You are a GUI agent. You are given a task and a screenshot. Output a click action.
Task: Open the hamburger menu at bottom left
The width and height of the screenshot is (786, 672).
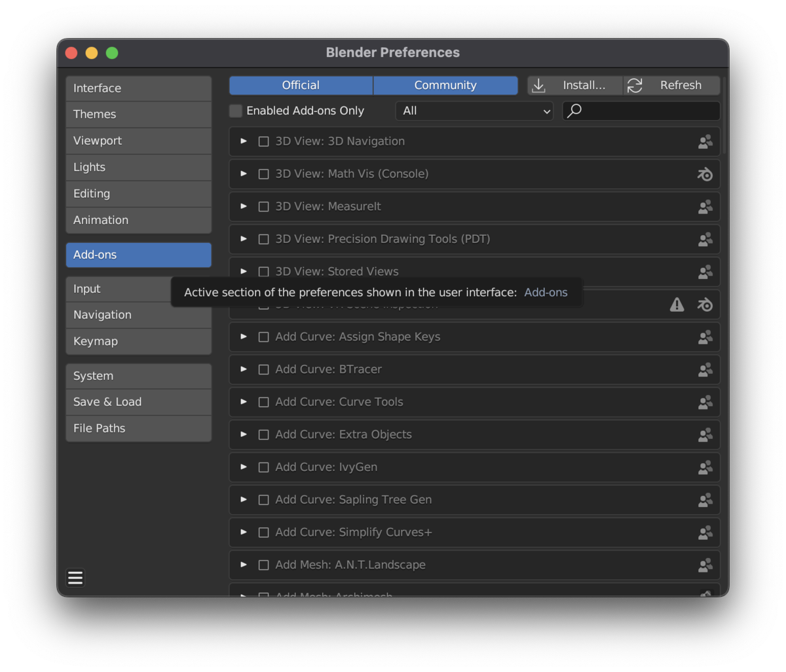tap(75, 578)
